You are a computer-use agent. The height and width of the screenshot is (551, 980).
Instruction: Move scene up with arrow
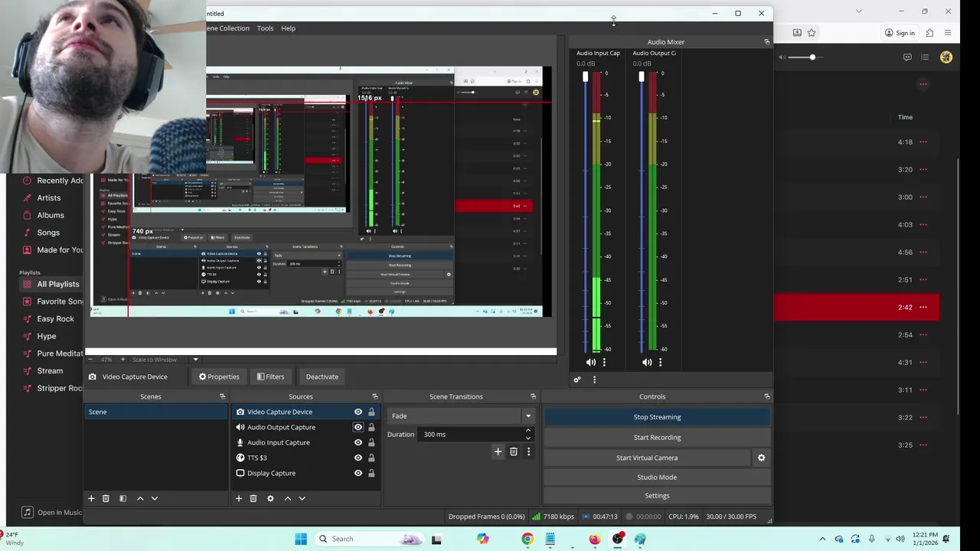point(140,498)
